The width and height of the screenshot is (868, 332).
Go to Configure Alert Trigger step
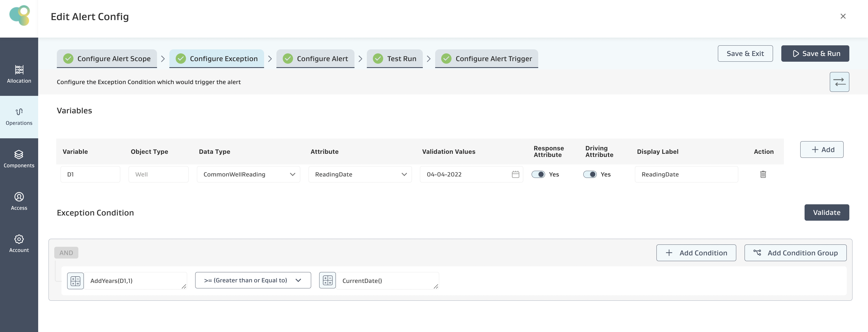point(486,59)
